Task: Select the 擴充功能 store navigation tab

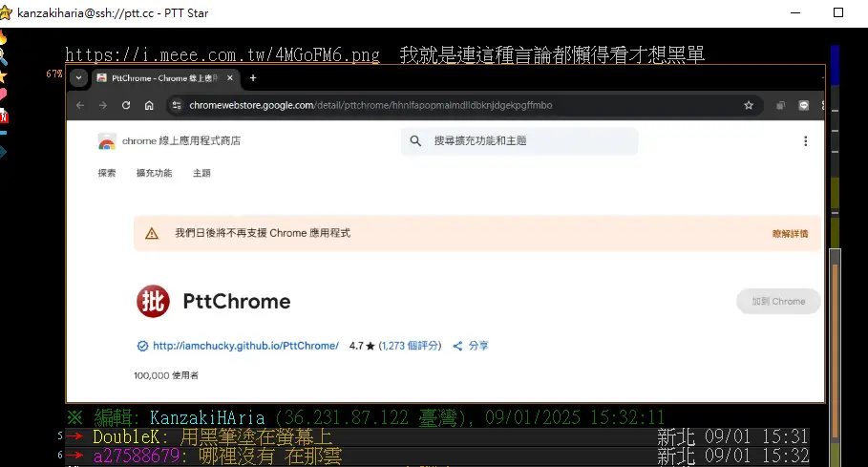Action: pyautogui.click(x=154, y=173)
